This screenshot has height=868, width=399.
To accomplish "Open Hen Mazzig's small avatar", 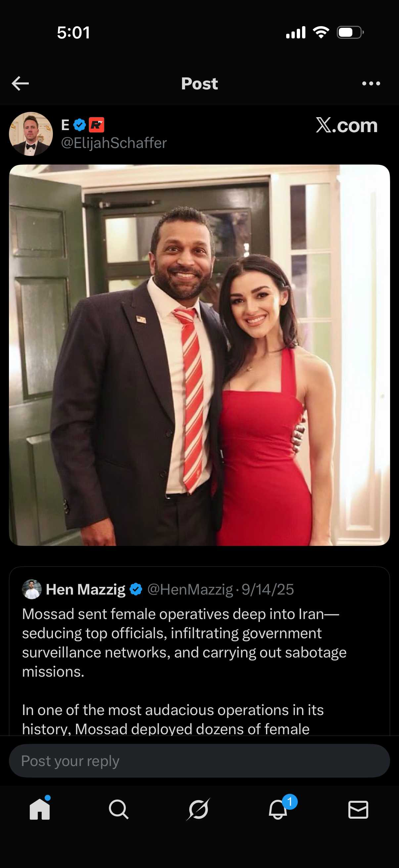I will 32,589.
